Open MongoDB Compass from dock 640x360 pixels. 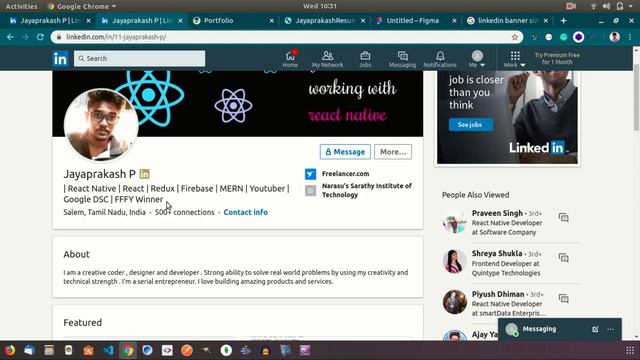pyautogui.click(x=226, y=351)
